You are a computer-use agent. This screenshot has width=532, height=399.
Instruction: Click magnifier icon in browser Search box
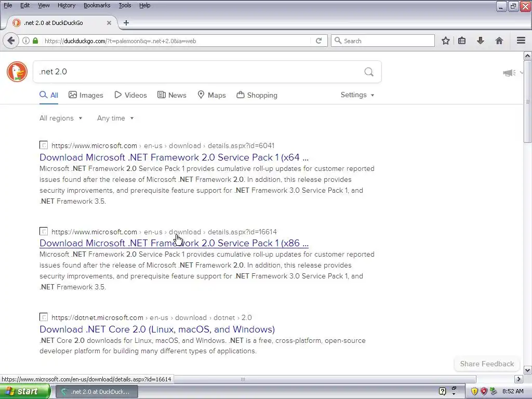338,41
